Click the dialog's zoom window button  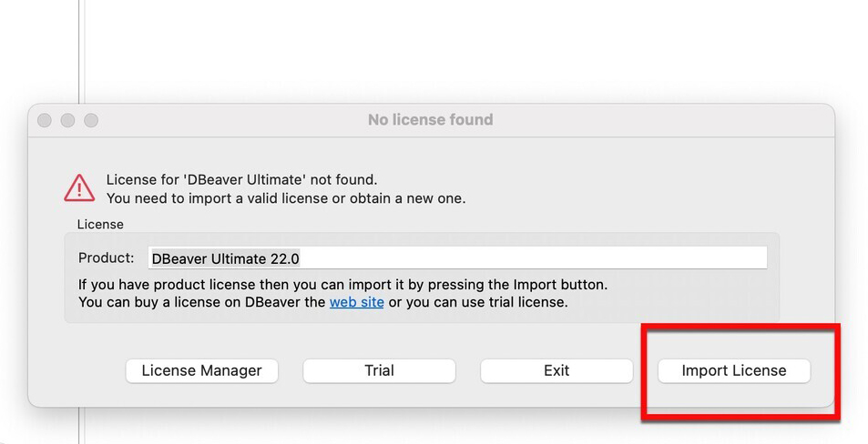pos(91,120)
